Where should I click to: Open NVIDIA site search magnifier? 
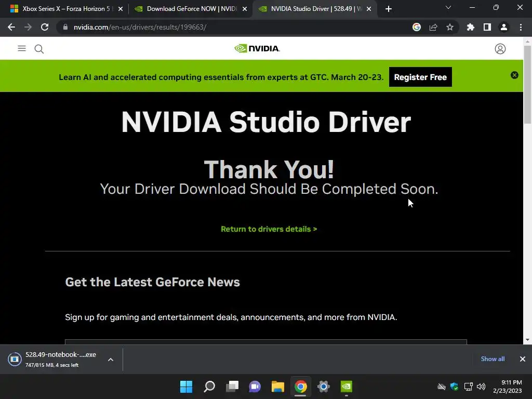(x=39, y=49)
